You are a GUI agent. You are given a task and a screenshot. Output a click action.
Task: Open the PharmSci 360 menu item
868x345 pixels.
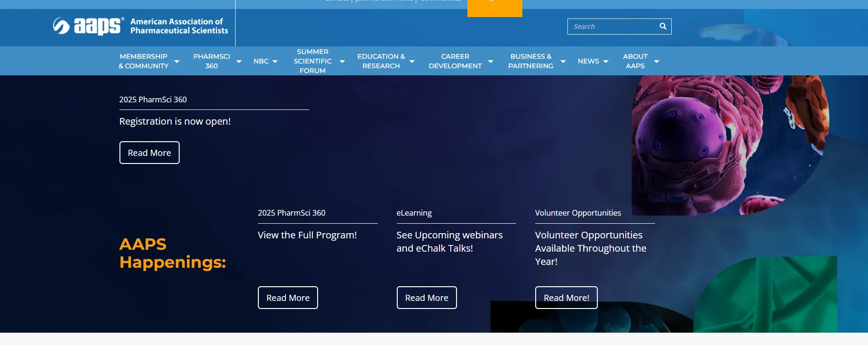pyautogui.click(x=211, y=61)
